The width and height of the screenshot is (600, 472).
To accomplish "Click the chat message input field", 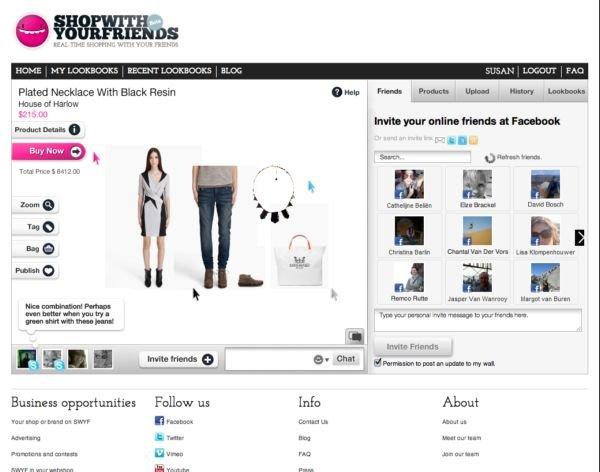I will pyautogui.click(x=270, y=359).
